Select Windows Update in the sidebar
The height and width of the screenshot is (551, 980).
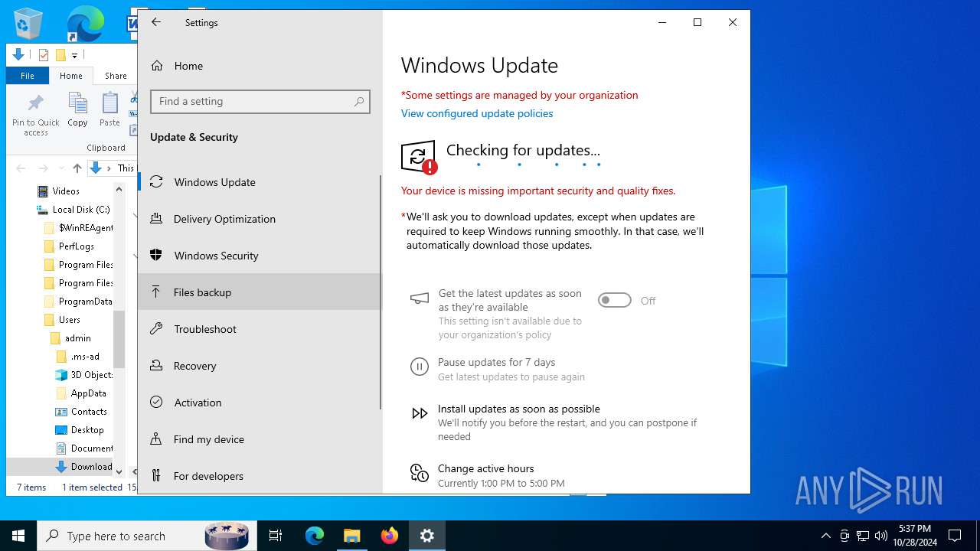coord(260,182)
